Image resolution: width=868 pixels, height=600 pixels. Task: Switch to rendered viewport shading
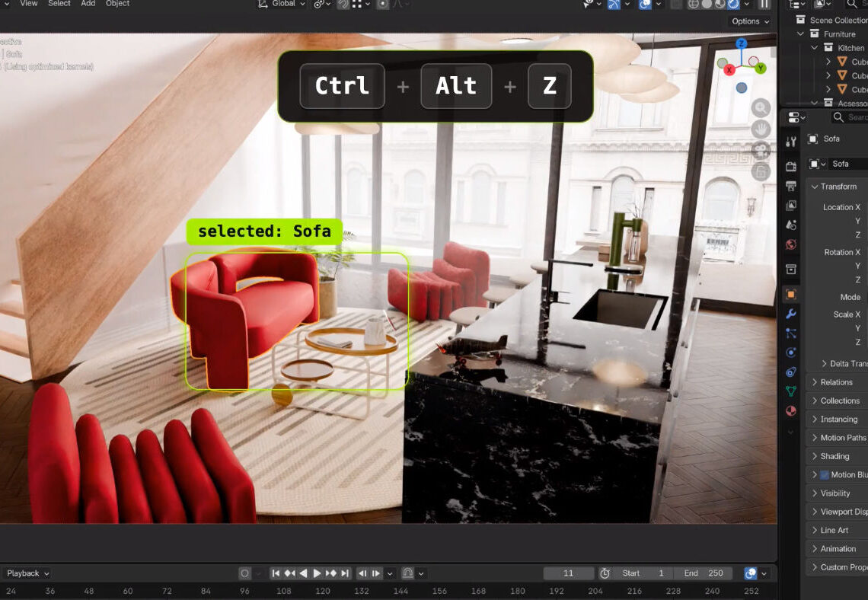click(x=733, y=5)
